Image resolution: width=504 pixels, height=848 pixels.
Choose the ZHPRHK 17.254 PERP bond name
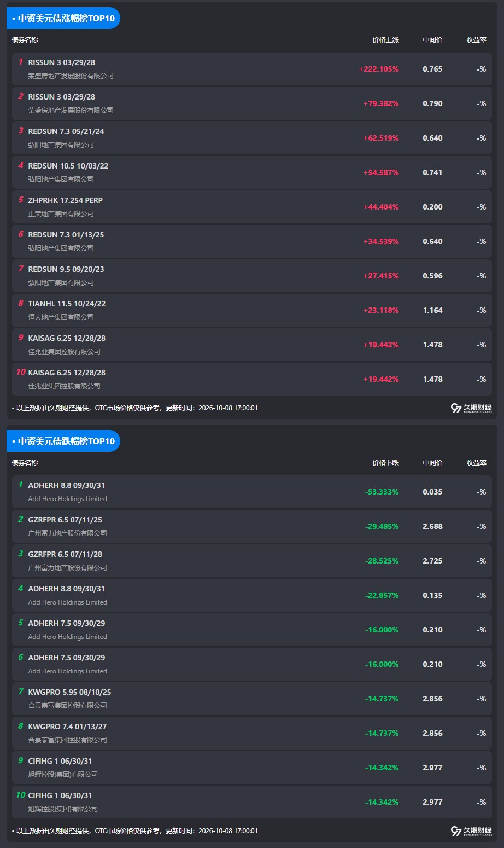coord(66,200)
